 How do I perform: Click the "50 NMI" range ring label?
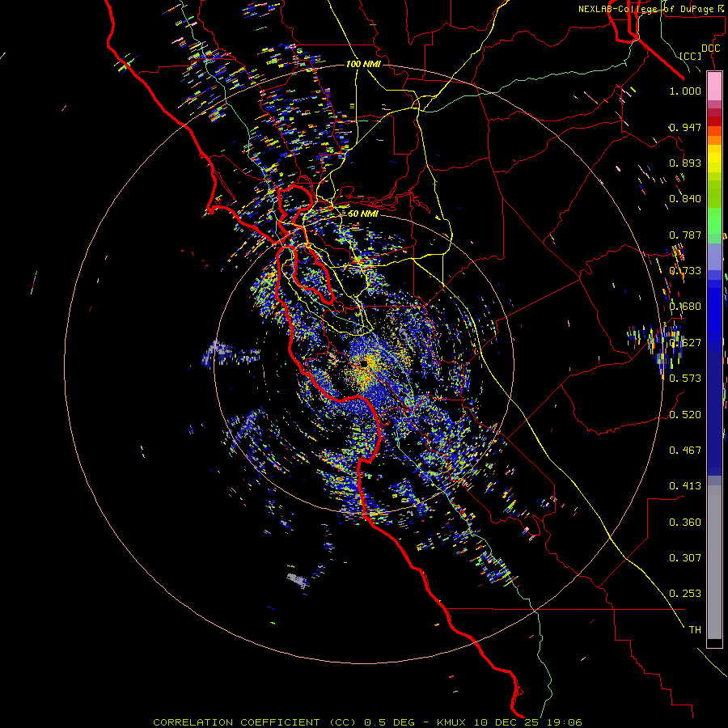(x=362, y=214)
